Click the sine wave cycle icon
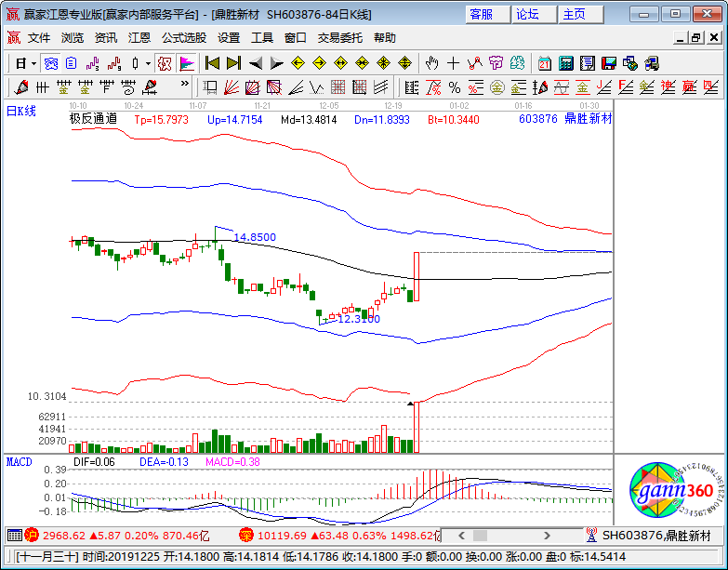728x570 pixels. point(562,86)
